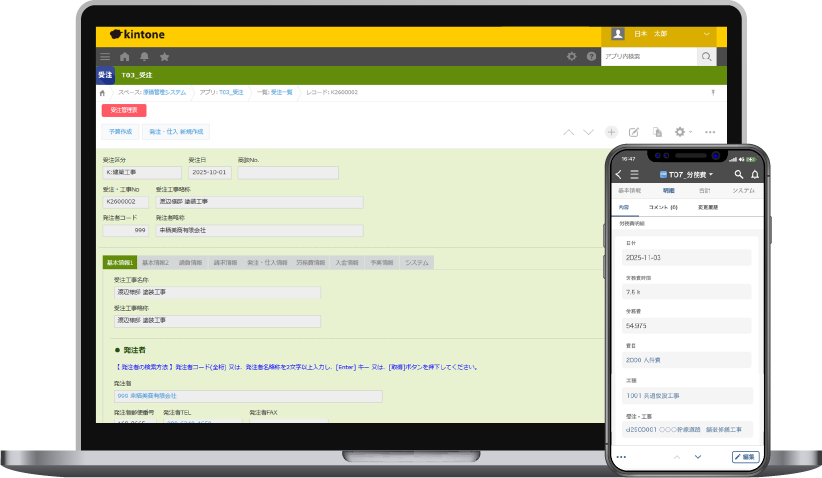This screenshot has width=822, height=478.
Task: Expand the T07_労務費 app title dropdown on phone
Action: (711, 175)
